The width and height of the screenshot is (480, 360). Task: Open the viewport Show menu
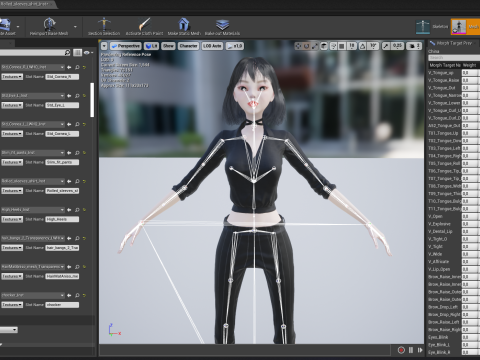pyautogui.click(x=168, y=46)
